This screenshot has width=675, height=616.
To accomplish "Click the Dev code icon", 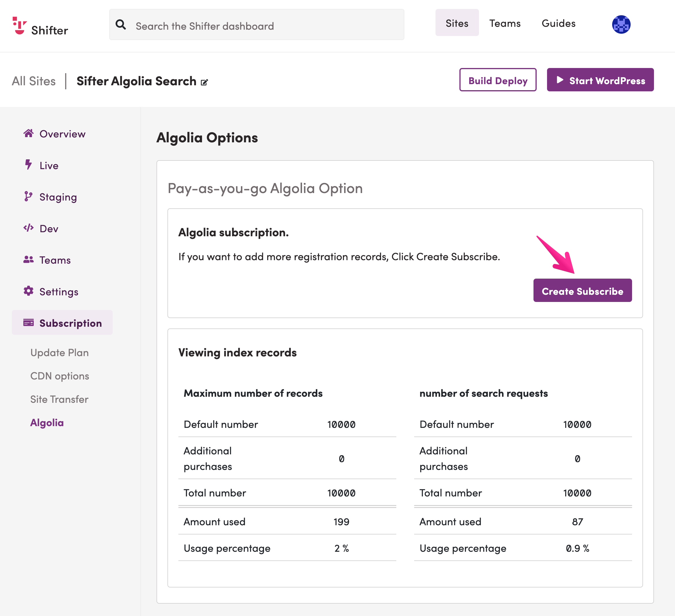I will pyautogui.click(x=29, y=228).
